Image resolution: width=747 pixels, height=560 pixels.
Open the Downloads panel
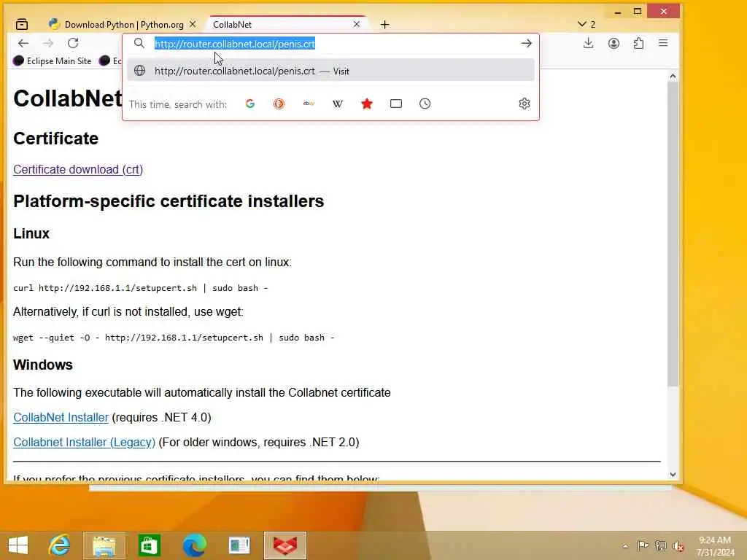pyautogui.click(x=589, y=43)
